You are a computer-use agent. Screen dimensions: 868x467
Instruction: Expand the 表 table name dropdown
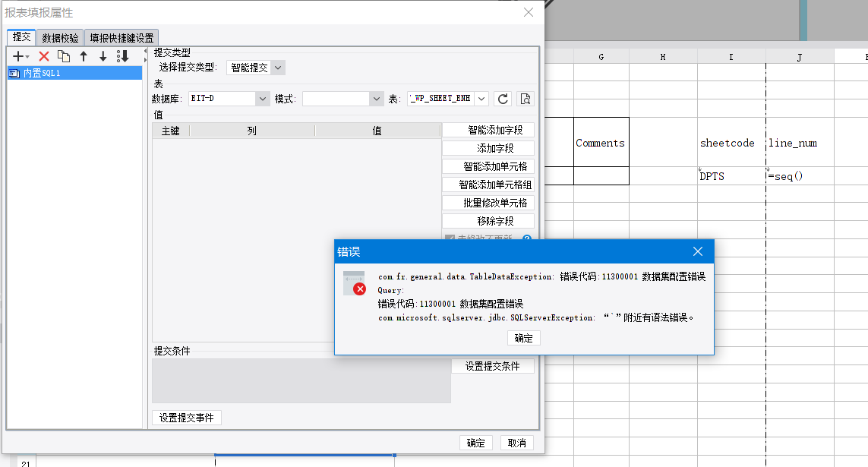click(481, 99)
